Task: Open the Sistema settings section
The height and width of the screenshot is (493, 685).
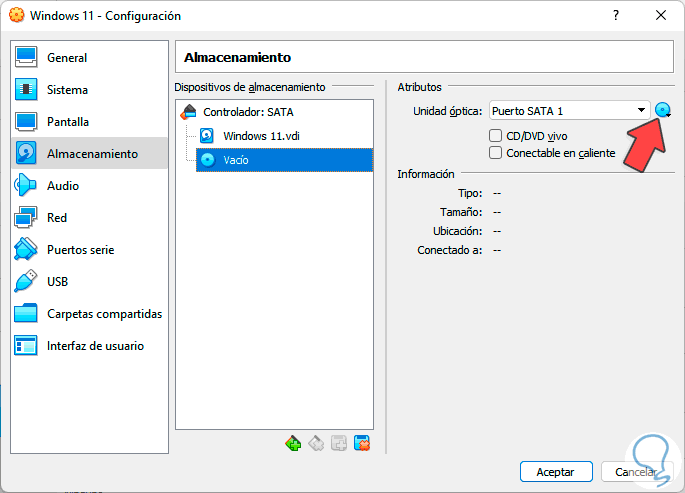Action: tap(89, 90)
